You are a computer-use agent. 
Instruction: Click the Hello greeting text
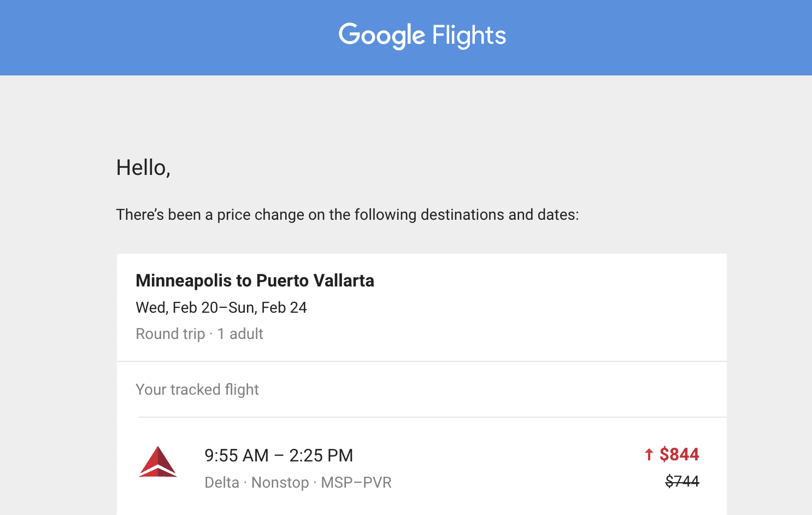coord(143,168)
